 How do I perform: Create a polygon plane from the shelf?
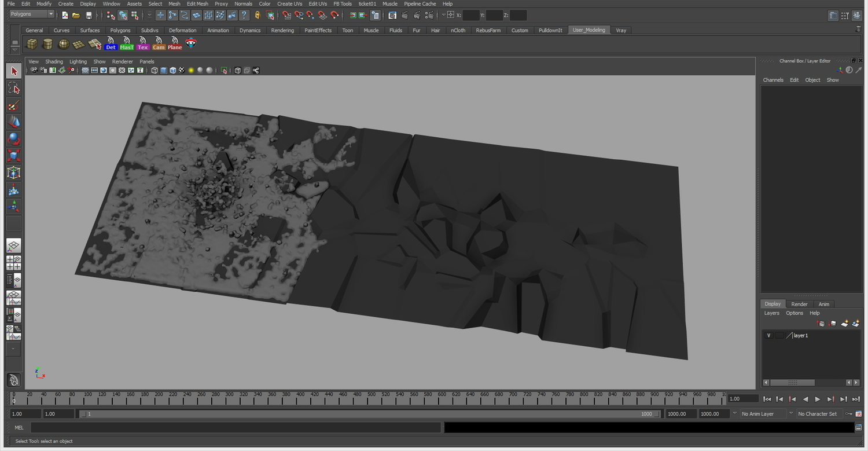[x=79, y=44]
